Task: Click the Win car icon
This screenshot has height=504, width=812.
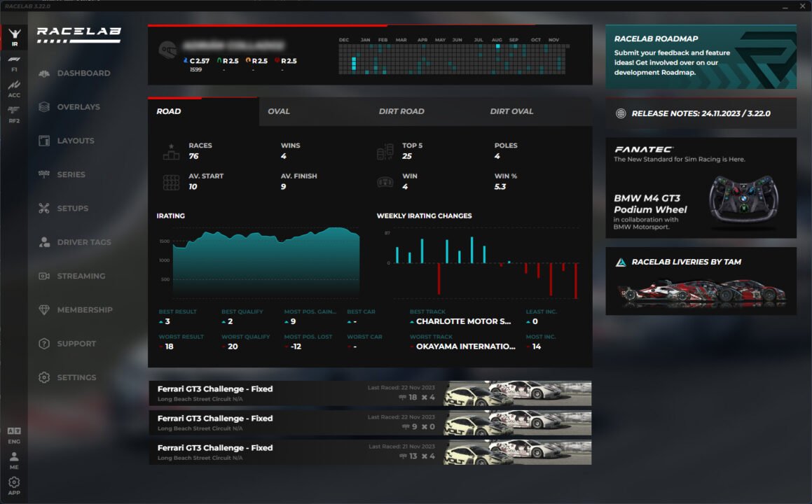Action: 385,182
